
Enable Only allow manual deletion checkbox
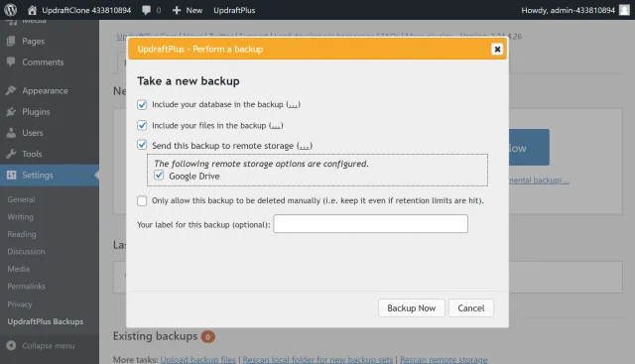pos(142,200)
